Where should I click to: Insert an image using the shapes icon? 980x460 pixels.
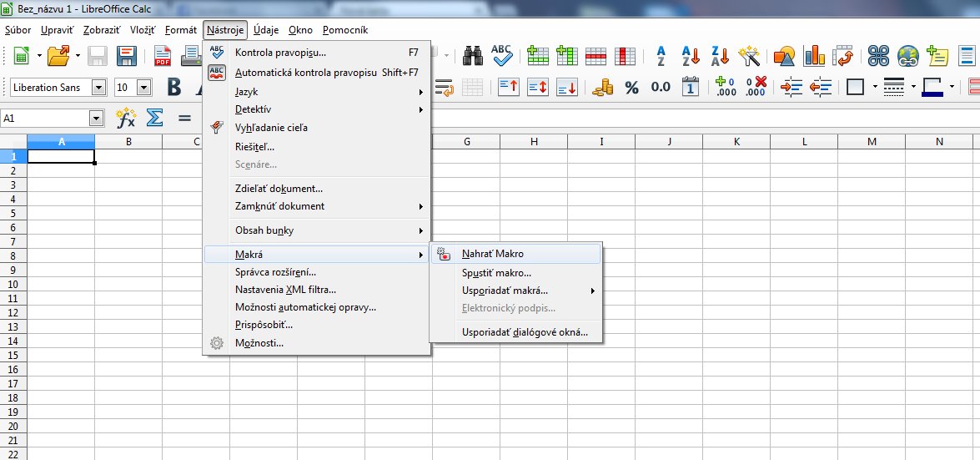pyautogui.click(x=784, y=56)
